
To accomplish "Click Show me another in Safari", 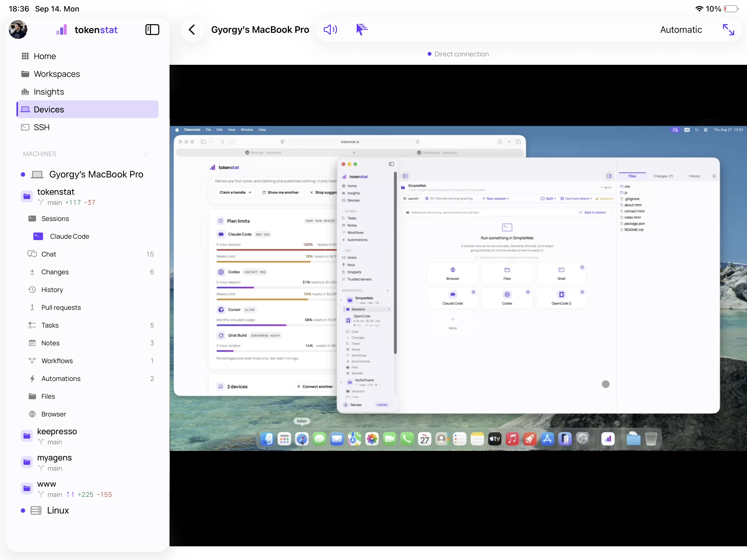I will pos(280,192).
